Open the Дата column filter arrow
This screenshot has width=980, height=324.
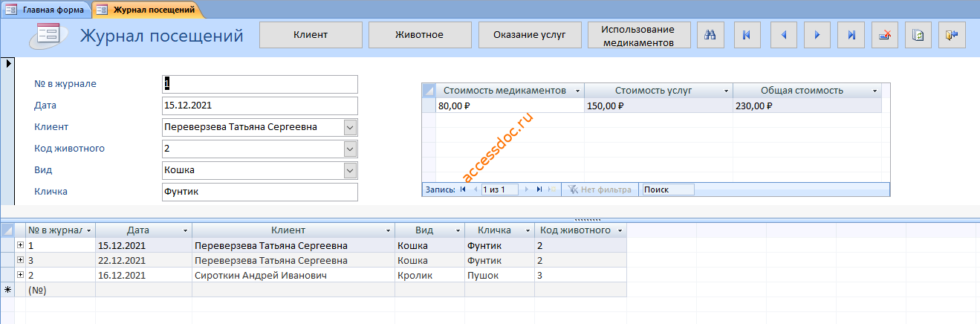point(185,230)
